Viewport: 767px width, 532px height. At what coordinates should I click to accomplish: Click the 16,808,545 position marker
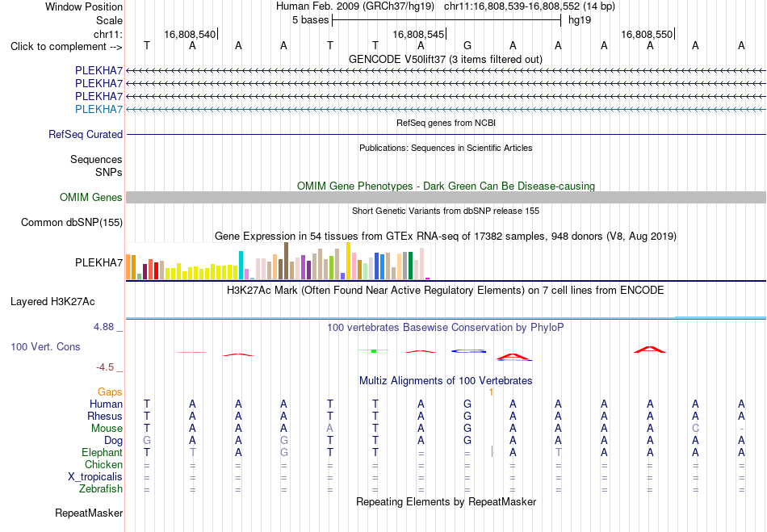click(418, 34)
